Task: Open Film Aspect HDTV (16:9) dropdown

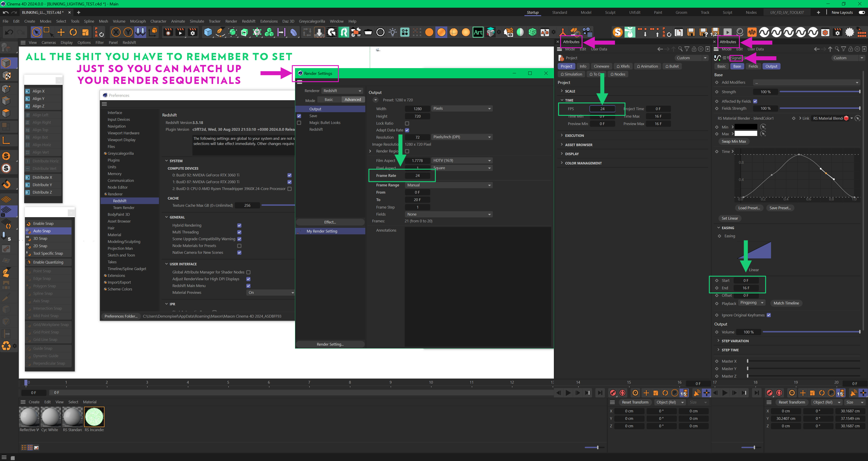Action: (462, 161)
